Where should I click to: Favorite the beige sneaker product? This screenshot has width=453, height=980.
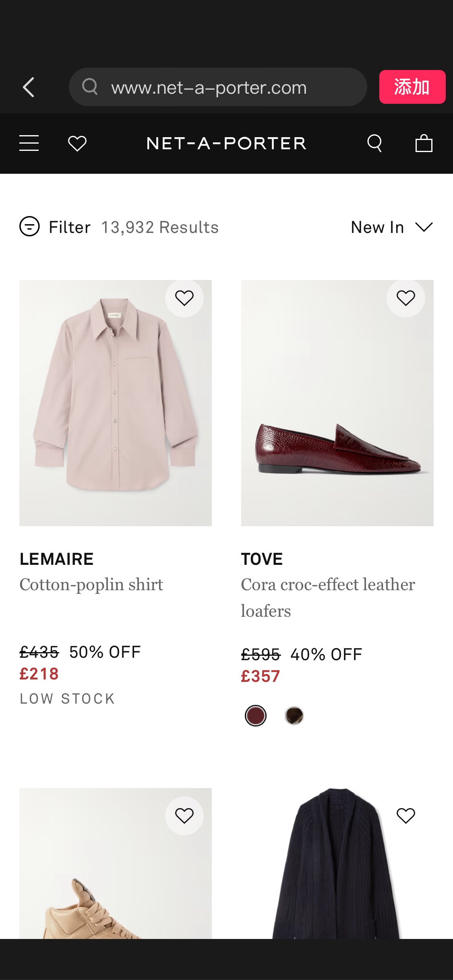[184, 816]
